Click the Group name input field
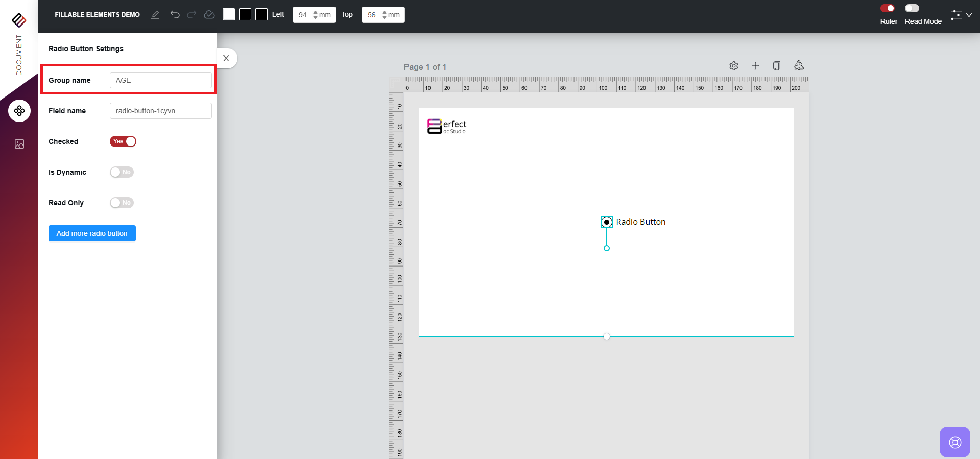This screenshot has width=980, height=459. [x=160, y=80]
